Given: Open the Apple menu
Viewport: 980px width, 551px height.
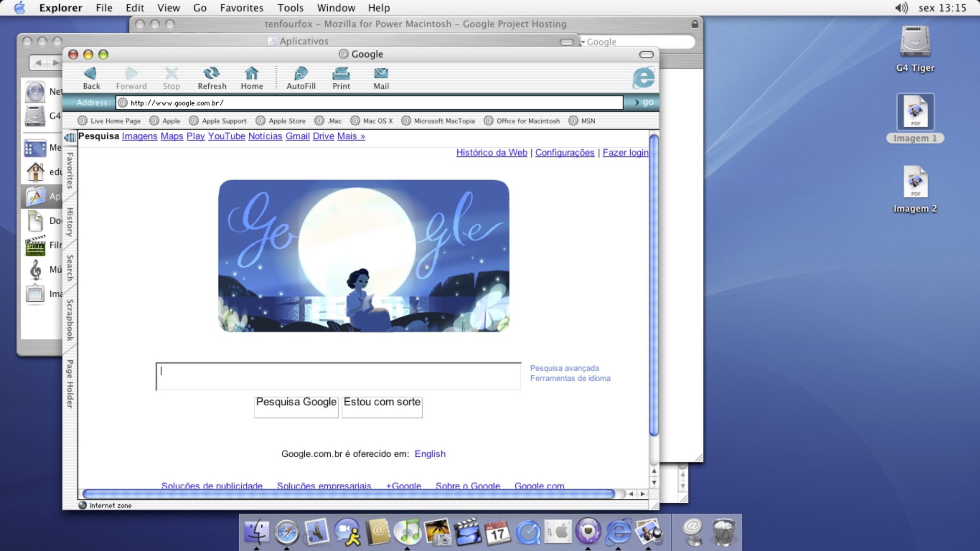Looking at the screenshot, I should (20, 8).
